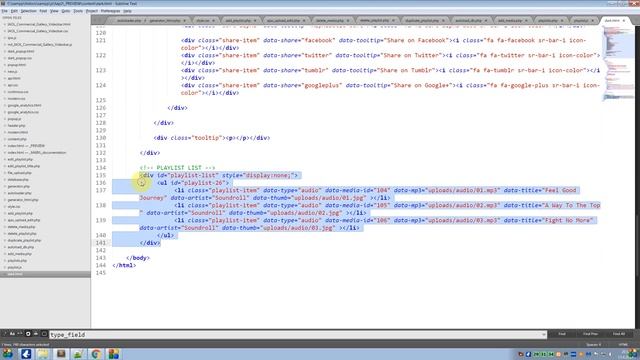Viewport: 640px width, 360px height.
Task: Change syntax via HTML in status bar
Action: [x=623, y=345]
